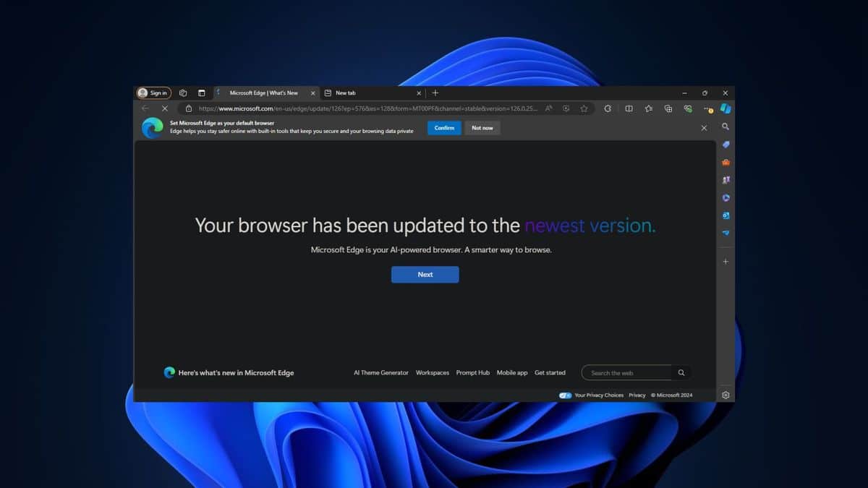This screenshot has height=488, width=868.
Task: Minimize the Edge window
Action: [685, 93]
